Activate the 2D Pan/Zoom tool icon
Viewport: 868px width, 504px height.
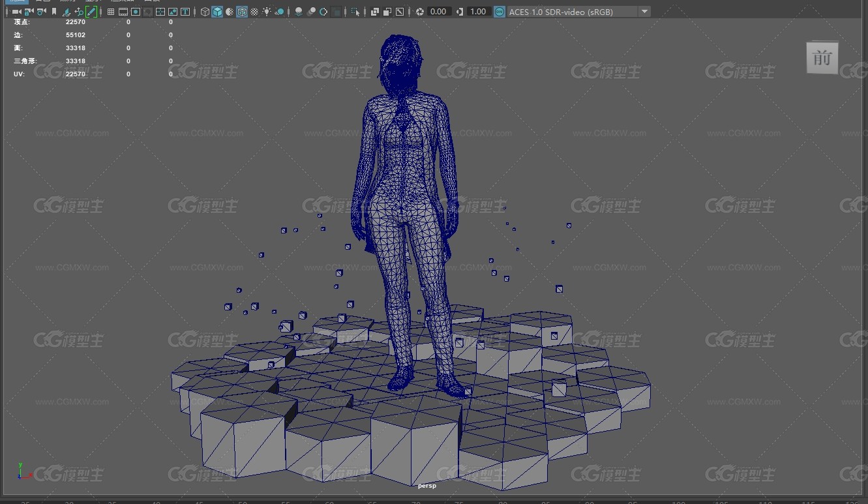pos(79,12)
